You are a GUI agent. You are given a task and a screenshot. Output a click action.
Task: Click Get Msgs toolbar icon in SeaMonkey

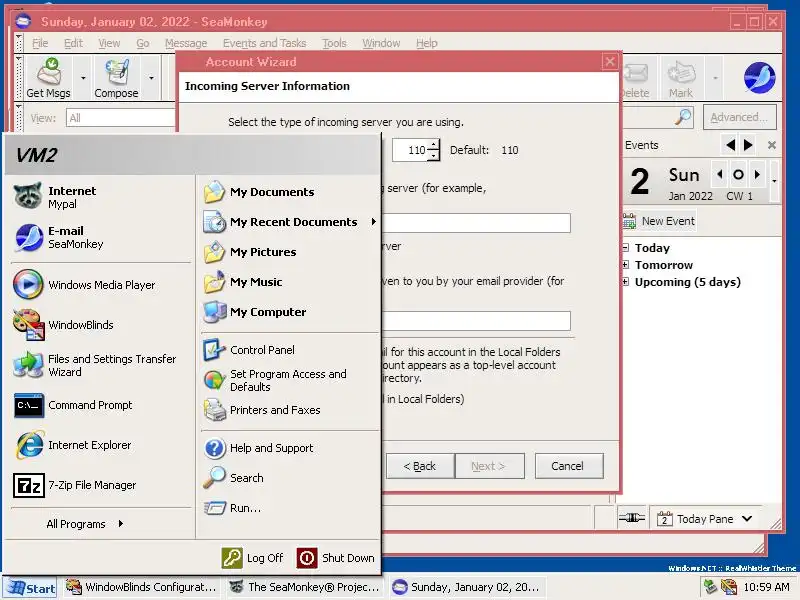click(x=48, y=78)
